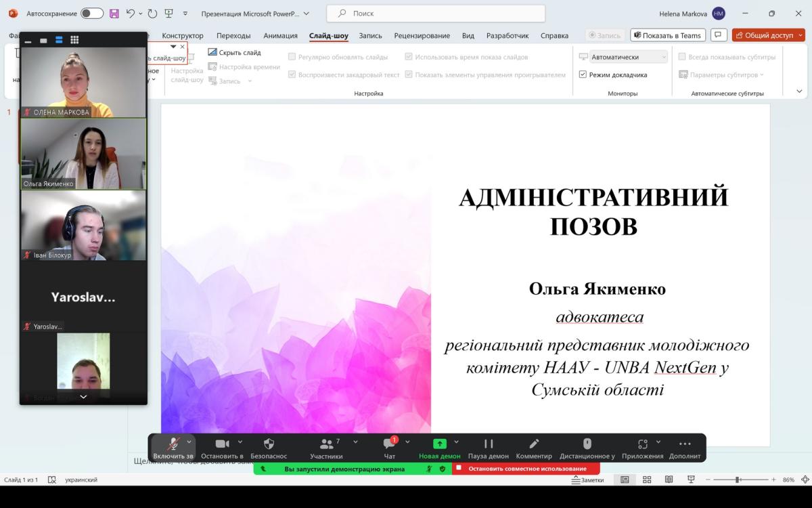Pause the screen share
This screenshot has width=812, height=508.
coord(489,446)
